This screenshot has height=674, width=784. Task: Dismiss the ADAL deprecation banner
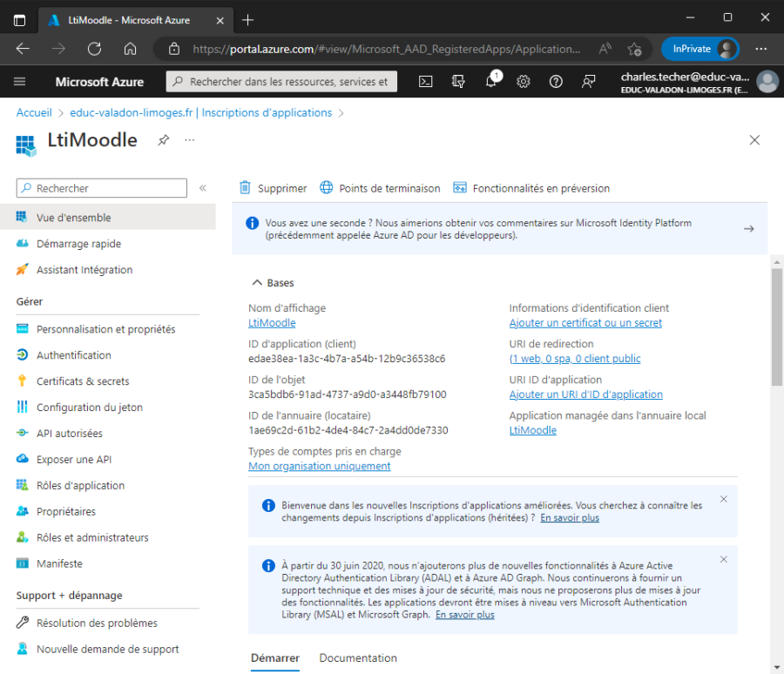724,560
